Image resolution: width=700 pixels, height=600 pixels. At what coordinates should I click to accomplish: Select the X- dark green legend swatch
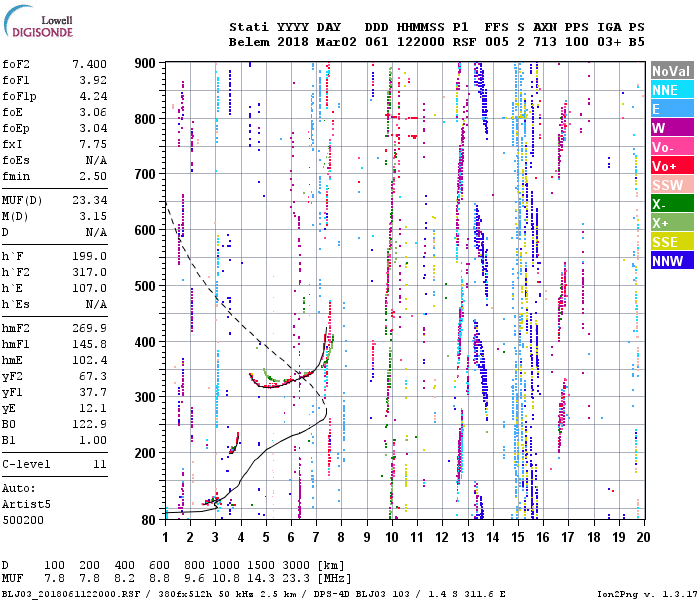click(672, 204)
